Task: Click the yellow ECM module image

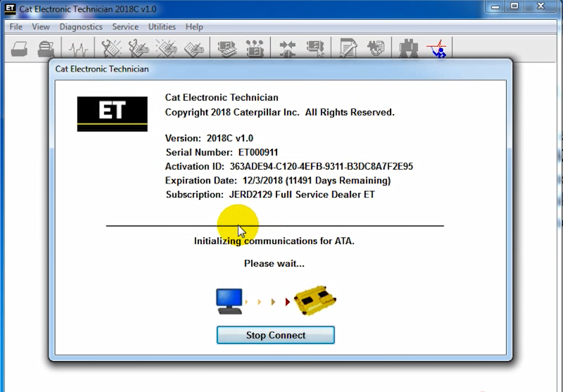Action: pyautogui.click(x=315, y=301)
